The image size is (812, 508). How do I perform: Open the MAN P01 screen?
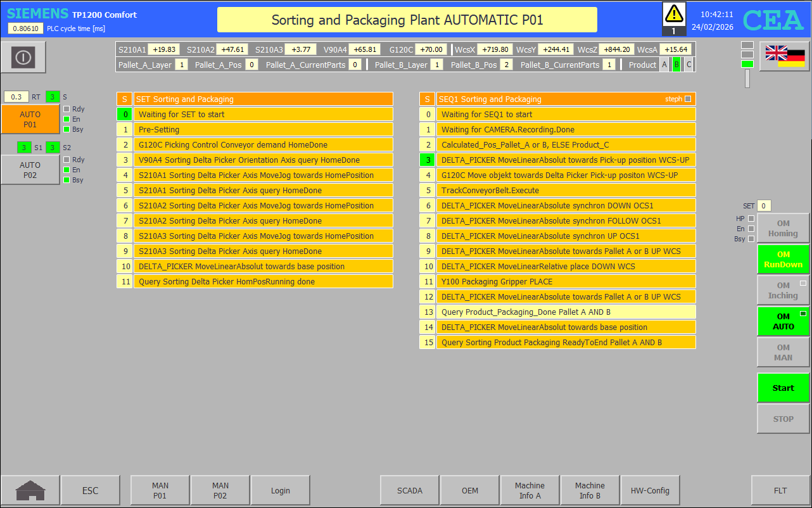coord(160,491)
